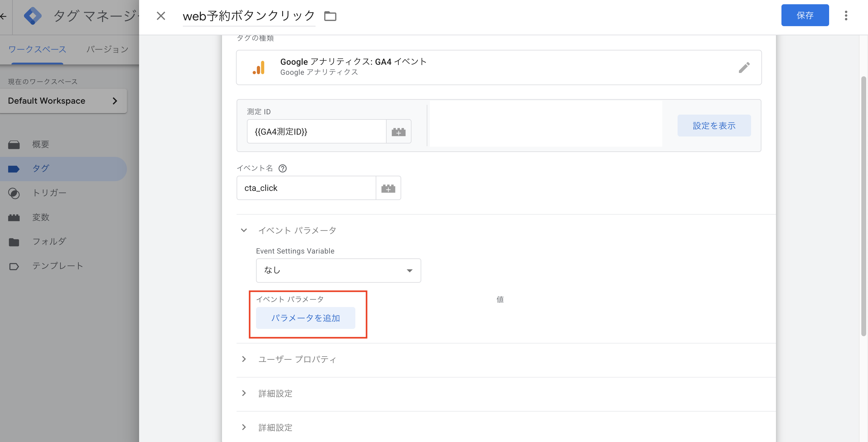The width and height of the screenshot is (868, 442).
Task: Close the tag editor with the X icon
Action: click(161, 16)
